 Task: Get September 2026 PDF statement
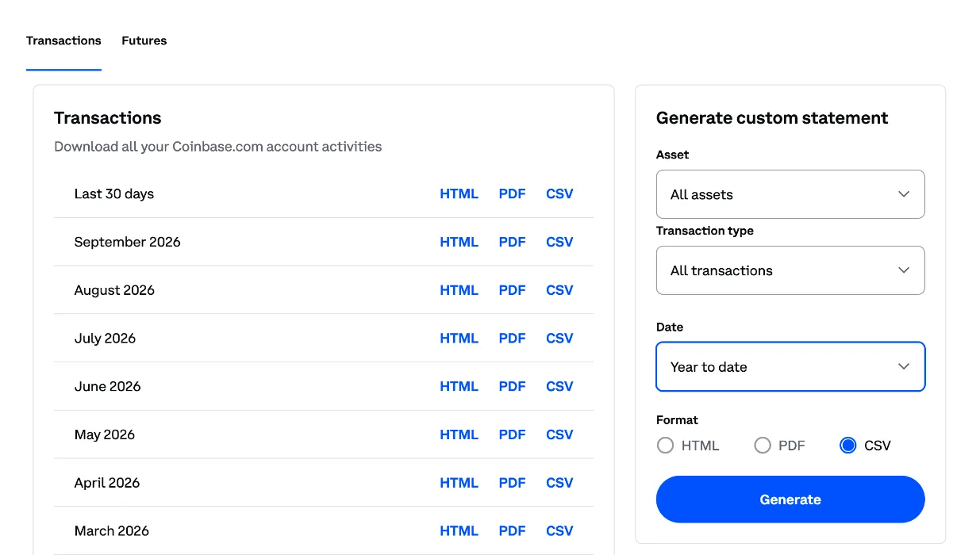click(x=512, y=242)
